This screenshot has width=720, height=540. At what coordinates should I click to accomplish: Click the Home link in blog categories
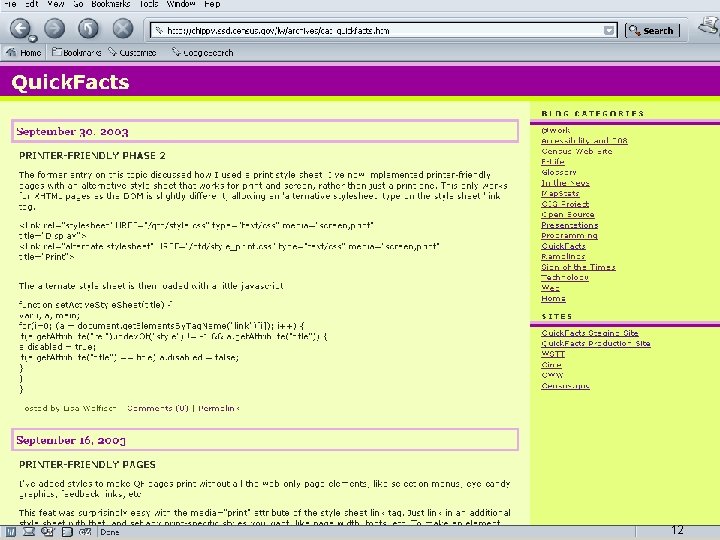click(553, 299)
